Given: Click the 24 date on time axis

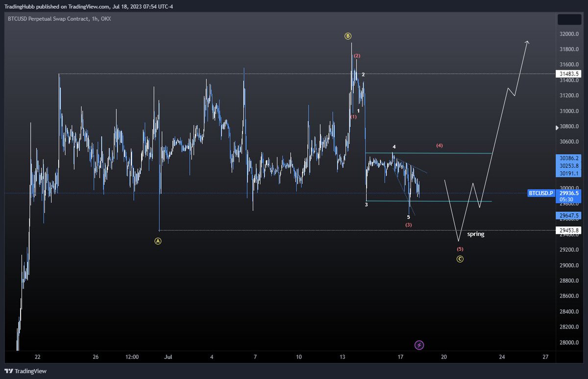Looking at the screenshot, I should point(502,357).
